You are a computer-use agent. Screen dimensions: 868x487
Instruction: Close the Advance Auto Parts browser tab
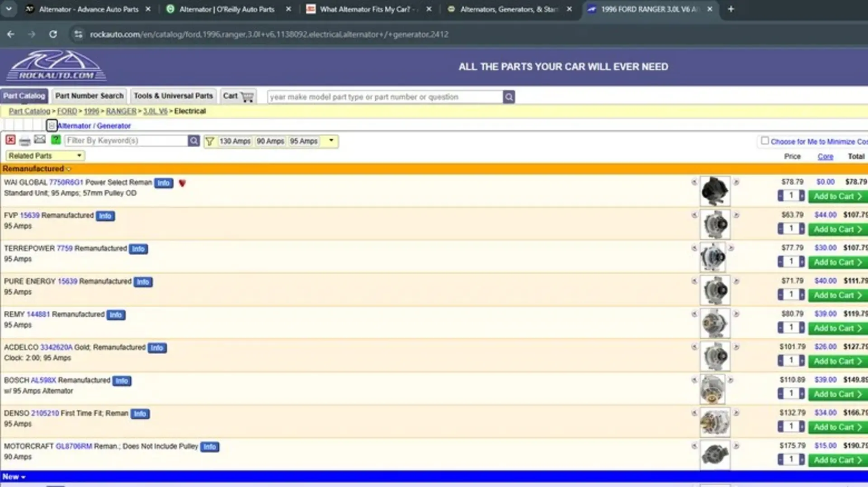[x=148, y=9]
